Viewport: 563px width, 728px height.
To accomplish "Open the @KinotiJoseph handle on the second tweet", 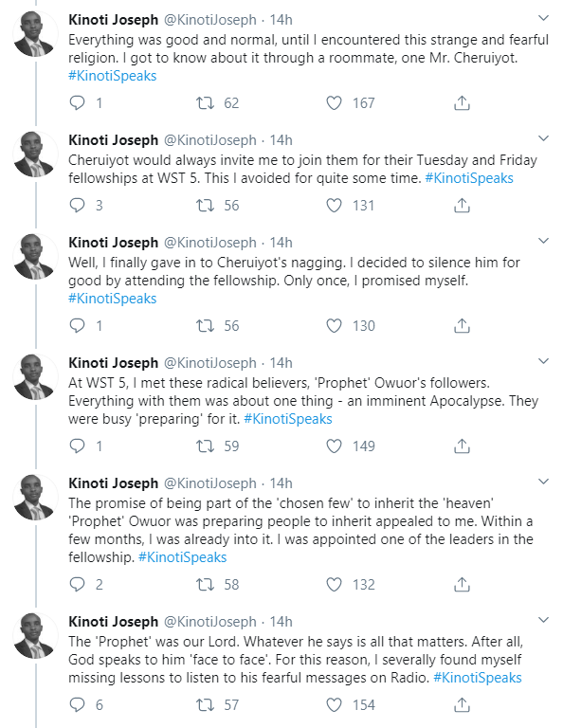I will pyautogui.click(x=209, y=139).
